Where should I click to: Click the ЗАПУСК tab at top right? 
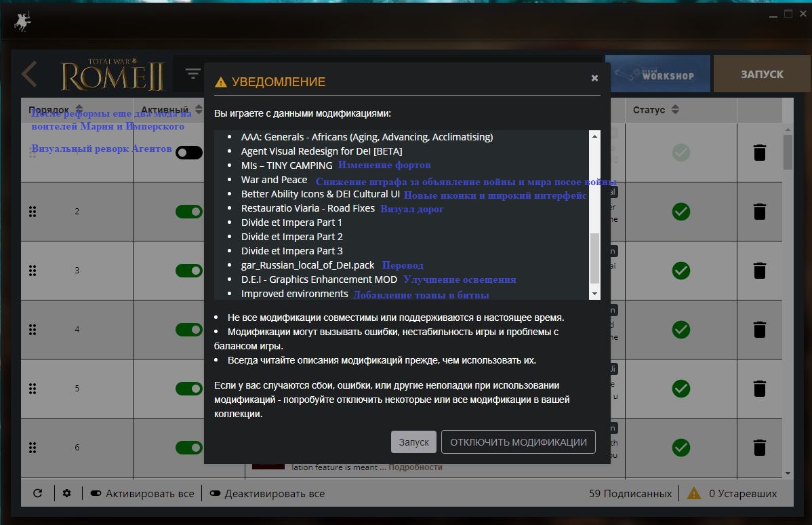click(762, 74)
